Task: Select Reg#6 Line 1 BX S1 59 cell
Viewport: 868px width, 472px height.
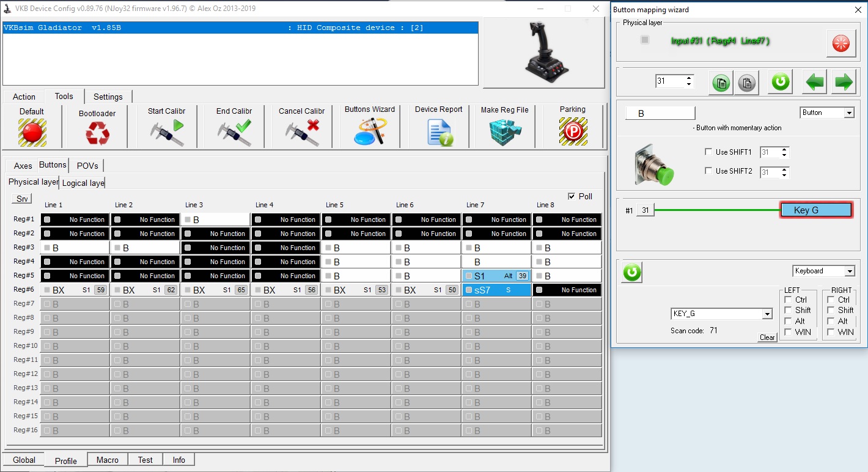Action: (75, 290)
